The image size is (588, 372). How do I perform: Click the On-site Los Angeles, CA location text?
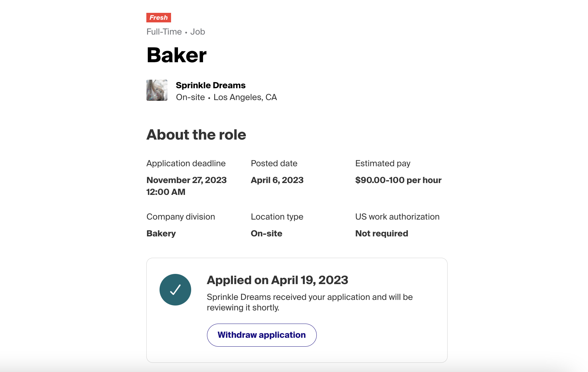pos(226,97)
